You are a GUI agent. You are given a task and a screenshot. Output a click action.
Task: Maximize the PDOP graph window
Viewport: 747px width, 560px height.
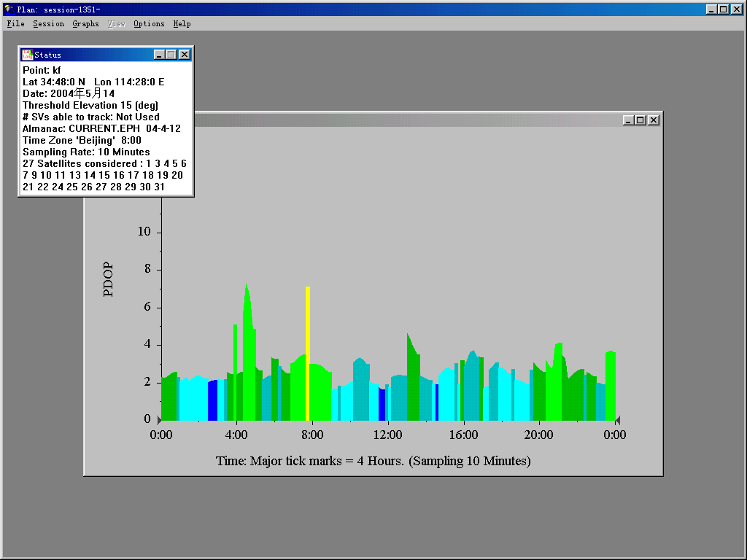click(640, 120)
